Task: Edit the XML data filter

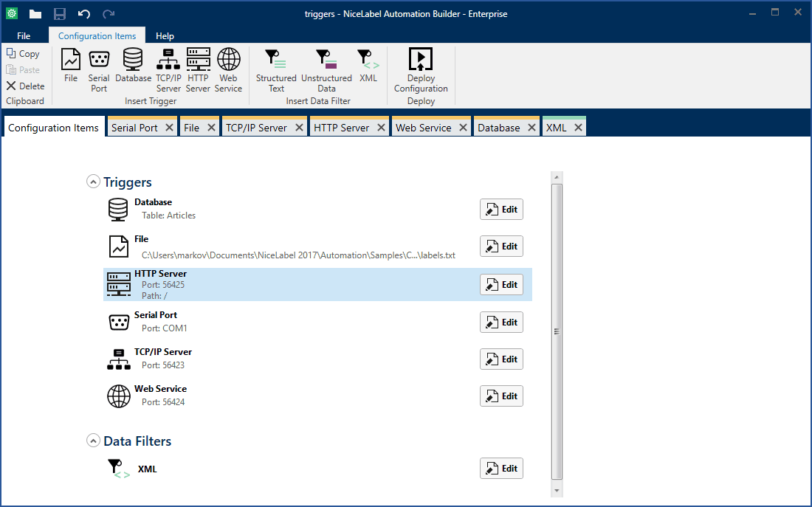Action: [501, 468]
